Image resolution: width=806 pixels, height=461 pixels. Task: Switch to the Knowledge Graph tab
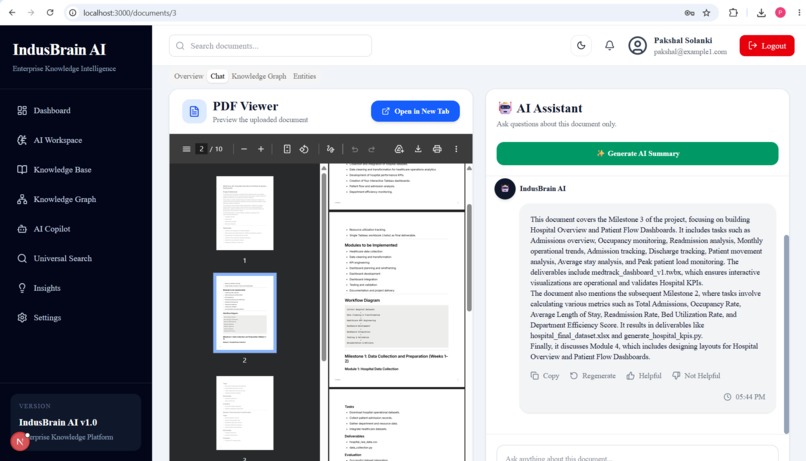(259, 76)
